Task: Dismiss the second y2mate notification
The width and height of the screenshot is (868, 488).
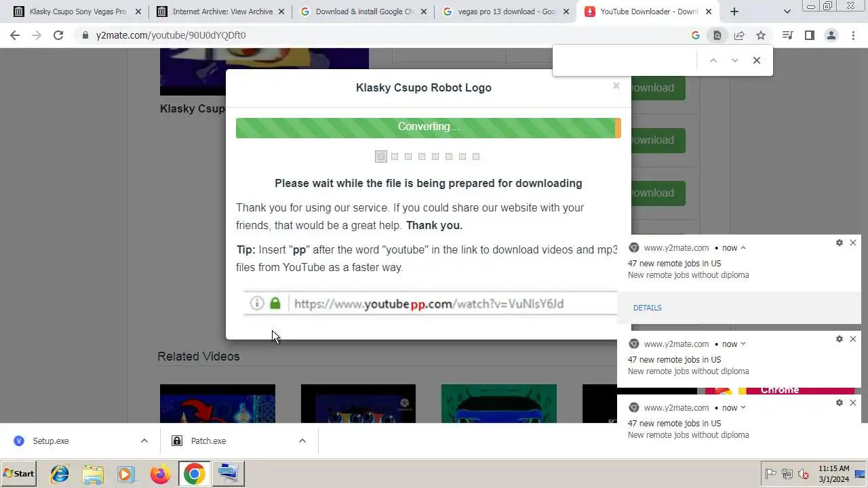Action: pos(853,339)
